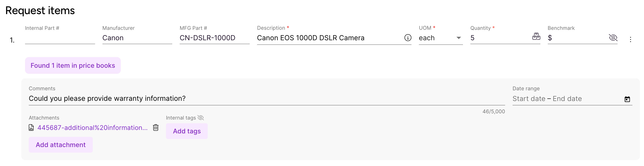This screenshot has height=166, width=644.
Task: Click the Add tags button
Action: pyautogui.click(x=187, y=131)
